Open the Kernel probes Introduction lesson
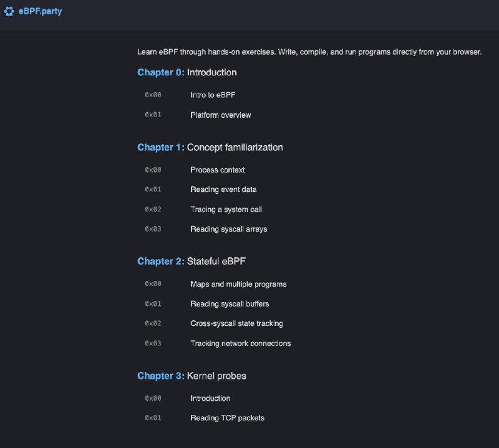The width and height of the screenshot is (499, 448). click(x=210, y=398)
